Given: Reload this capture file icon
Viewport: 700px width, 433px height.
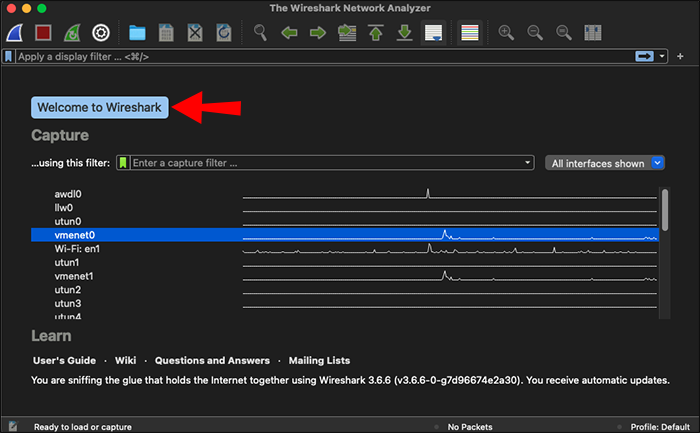Looking at the screenshot, I should (x=224, y=33).
